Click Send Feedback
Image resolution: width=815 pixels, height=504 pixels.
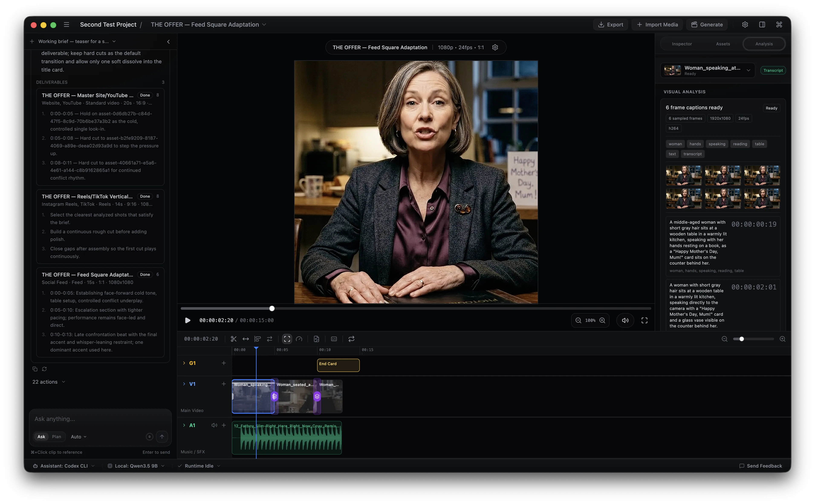[760, 466]
